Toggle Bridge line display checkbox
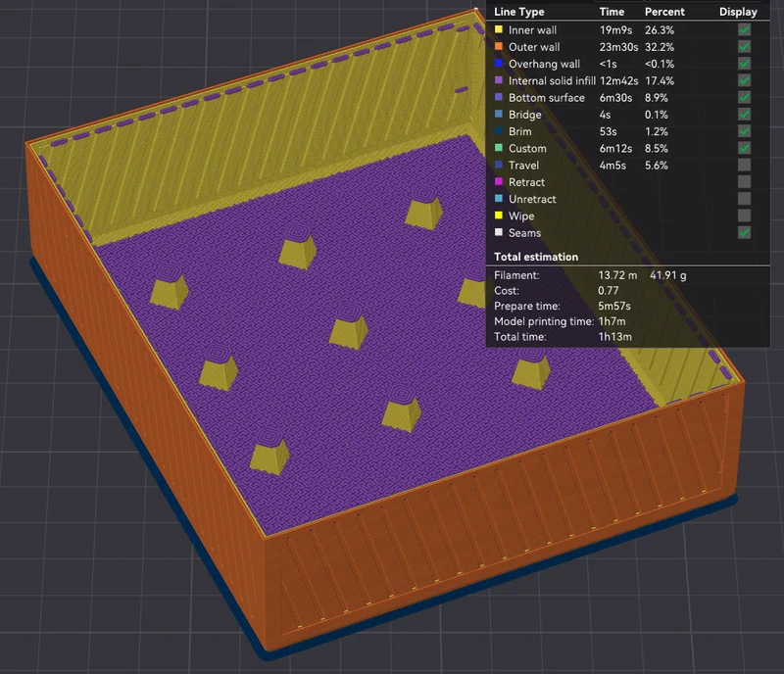This screenshot has height=674, width=784. pos(744,115)
